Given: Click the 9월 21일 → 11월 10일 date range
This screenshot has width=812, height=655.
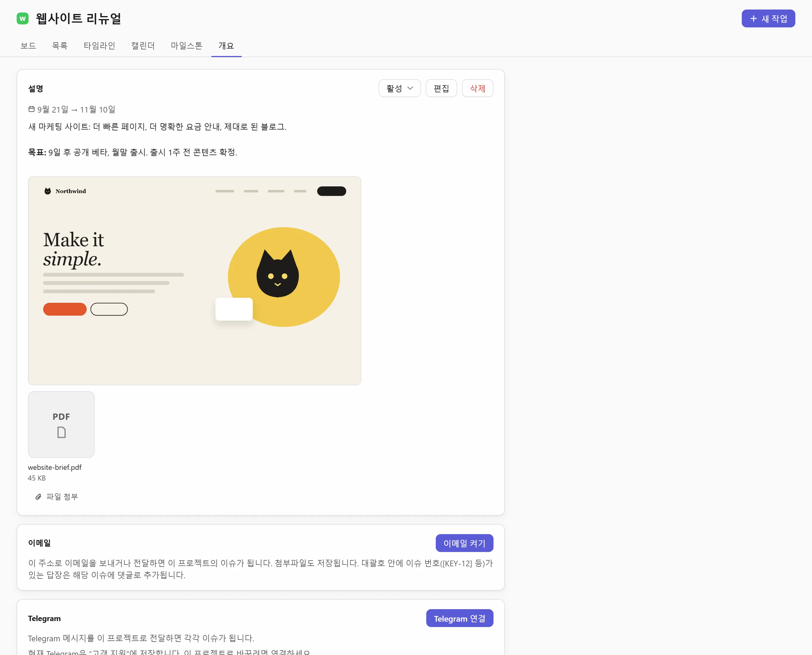Looking at the screenshot, I should (76, 110).
